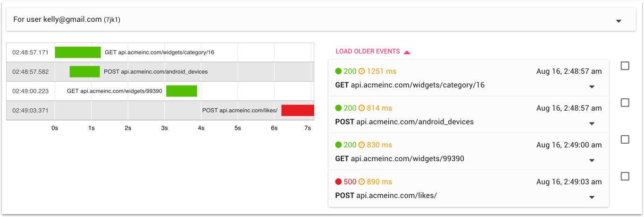Image resolution: width=644 pixels, height=217 pixels.
Task: Expand the POST android_devices event details
Action: pos(592,124)
